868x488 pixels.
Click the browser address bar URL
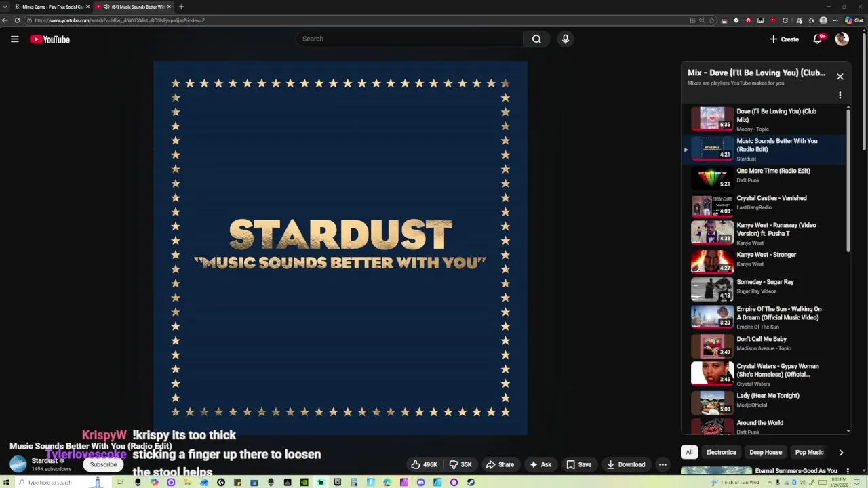click(x=119, y=20)
